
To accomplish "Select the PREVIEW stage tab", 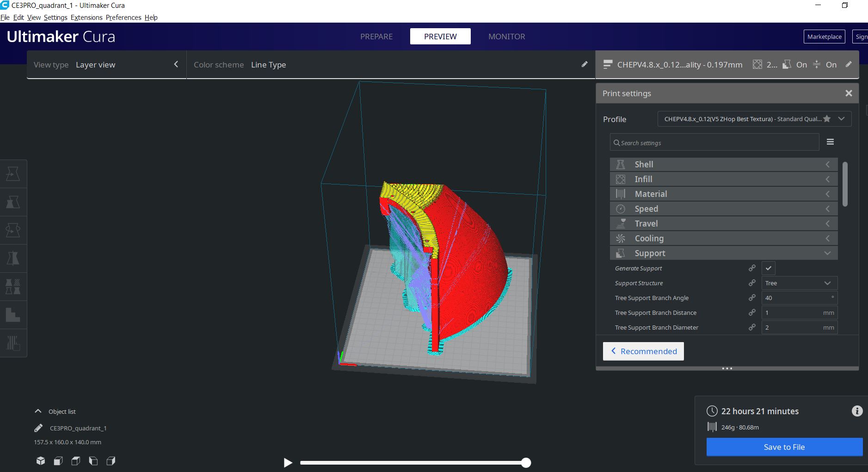I will (x=440, y=37).
